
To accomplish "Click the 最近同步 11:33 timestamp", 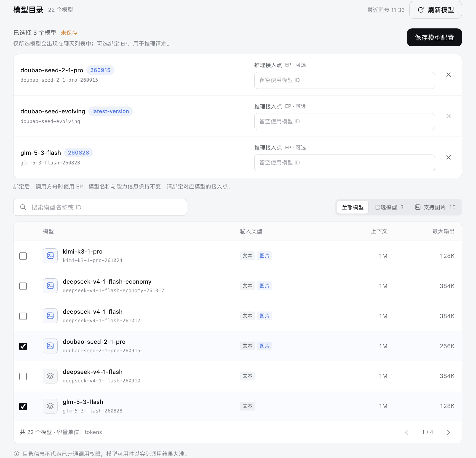I will coord(386,10).
